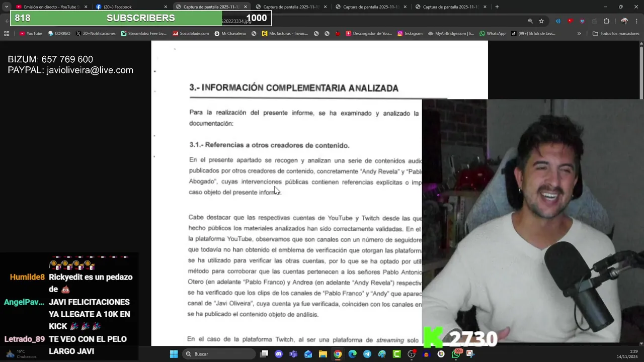
Task: Click the BIZUM: 657 769 600 overlay text
Action: point(50,59)
